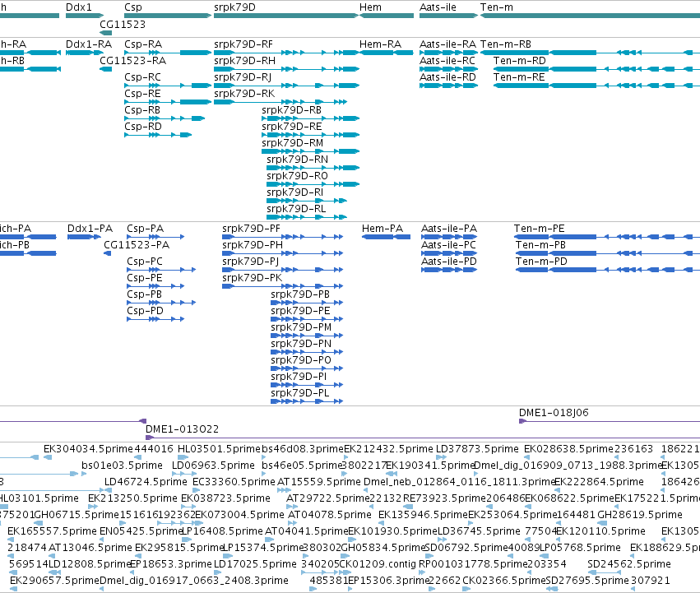700x593 pixels.
Task: Select transcript srpk79D-RL
Action: coord(307,217)
